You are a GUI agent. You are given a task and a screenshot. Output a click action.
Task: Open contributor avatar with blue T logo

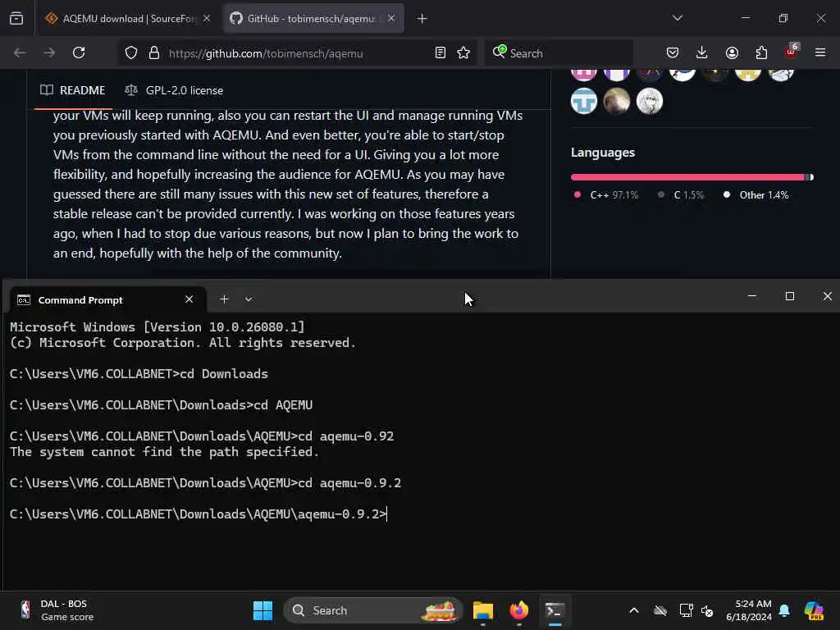[584, 101]
